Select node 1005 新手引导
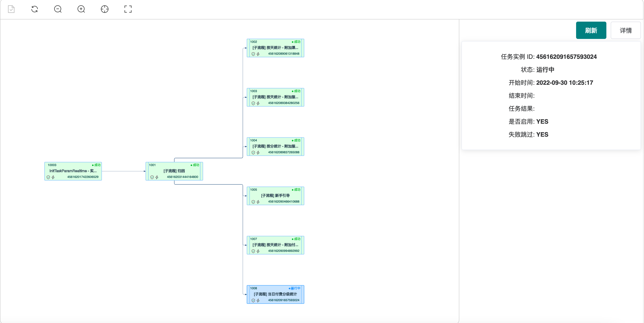644x323 pixels. [x=275, y=195]
